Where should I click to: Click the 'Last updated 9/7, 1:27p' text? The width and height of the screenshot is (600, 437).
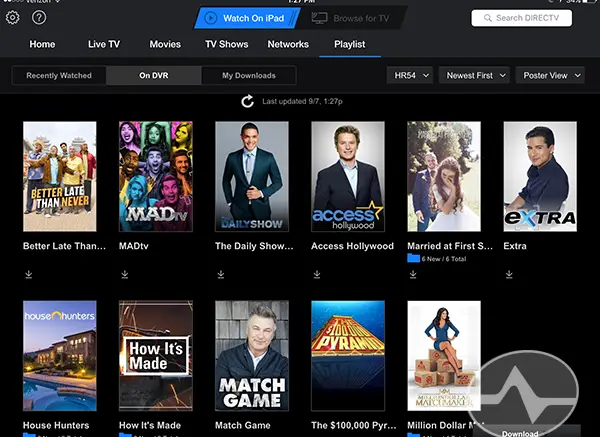coord(302,101)
